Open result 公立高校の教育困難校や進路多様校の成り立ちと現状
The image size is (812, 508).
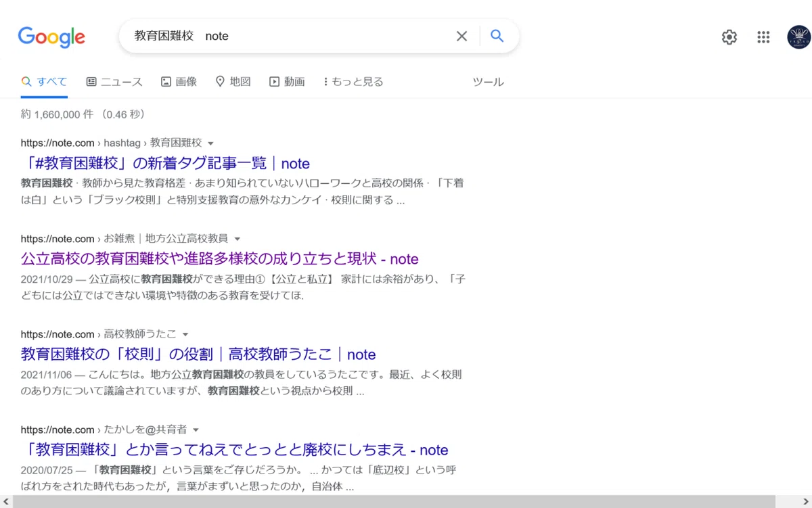pos(219,259)
